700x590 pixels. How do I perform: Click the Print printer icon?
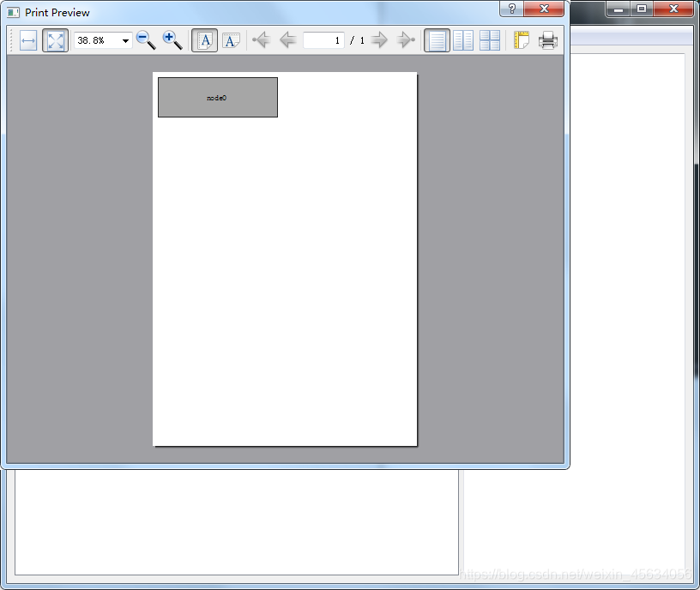tap(548, 40)
